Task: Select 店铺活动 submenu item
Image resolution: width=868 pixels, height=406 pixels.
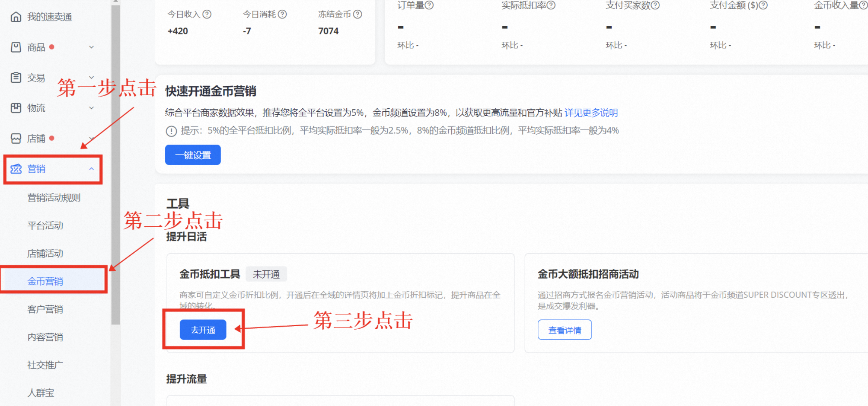Action: [45, 253]
